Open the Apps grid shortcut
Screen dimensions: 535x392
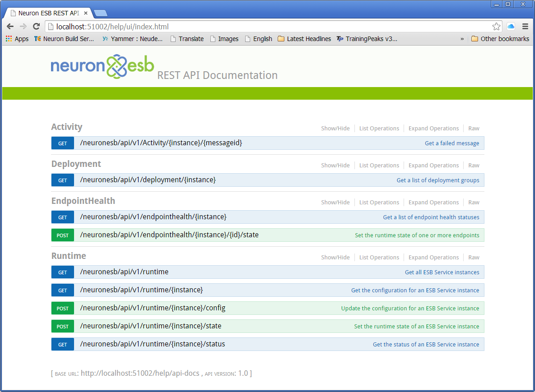click(x=17, y=39)
